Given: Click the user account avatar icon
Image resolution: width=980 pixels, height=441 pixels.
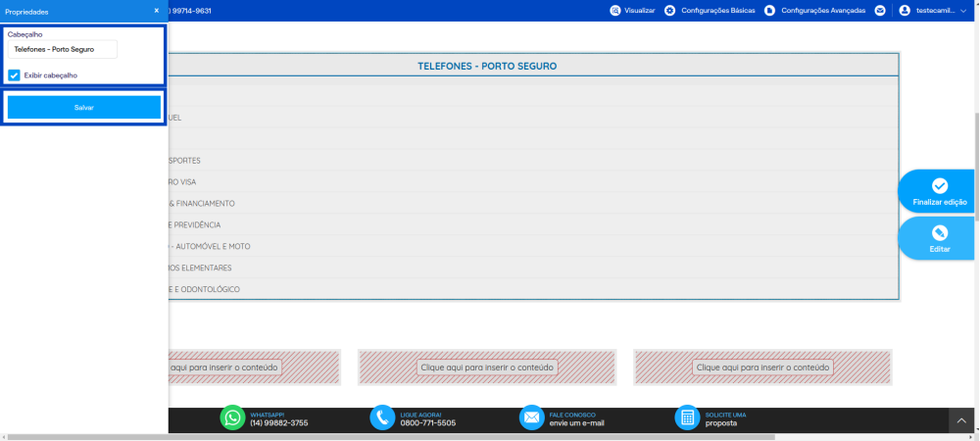Looking at the screenshot, I should [x=905, y=11].
